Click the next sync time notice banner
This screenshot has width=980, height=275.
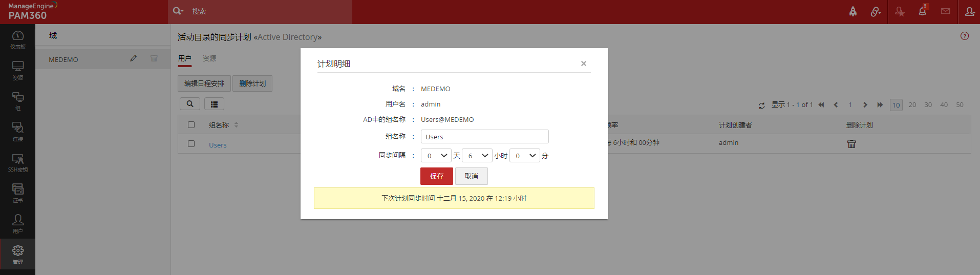point(454,198)
